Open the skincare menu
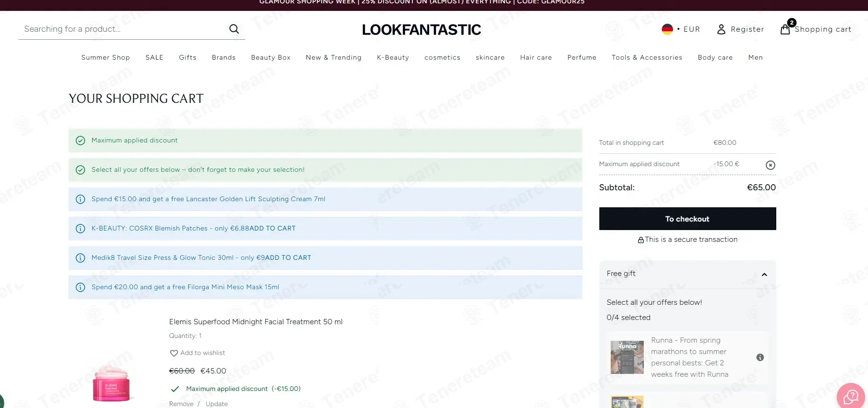Viewport: 868px width, 408px height. [x=490, y=57]
